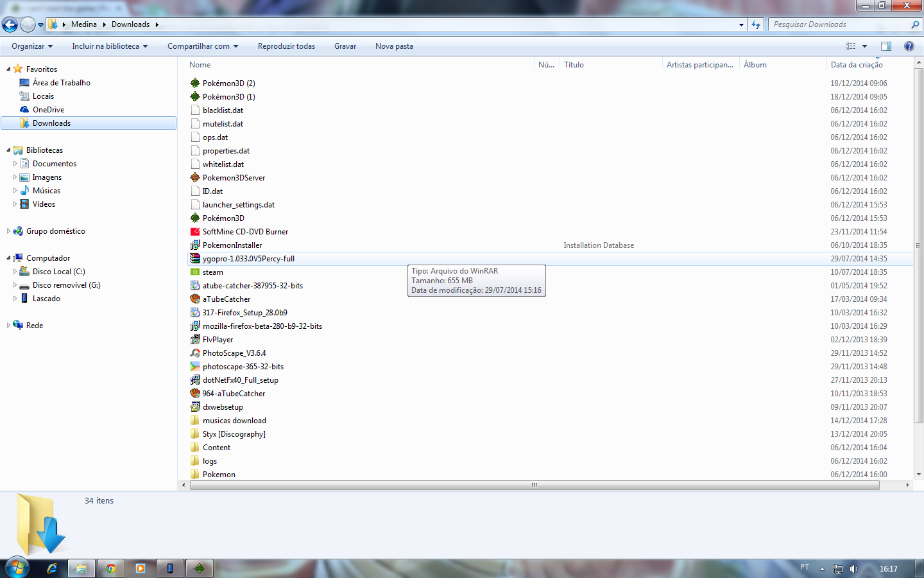Image resolution: width=924 pixels, height=578 pixels.
Task: Collapse the Computador section
Action: 8,258
